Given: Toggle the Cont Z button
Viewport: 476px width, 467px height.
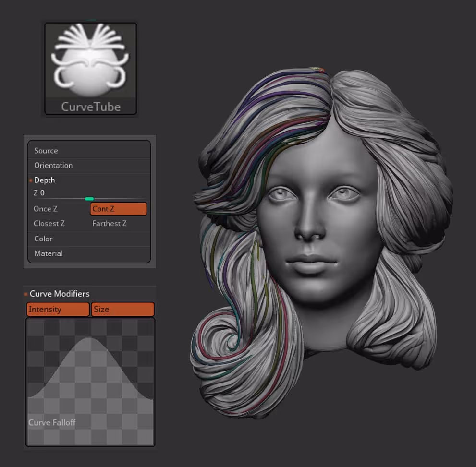Looking at the screenshot, I should [x=118, y=209].
